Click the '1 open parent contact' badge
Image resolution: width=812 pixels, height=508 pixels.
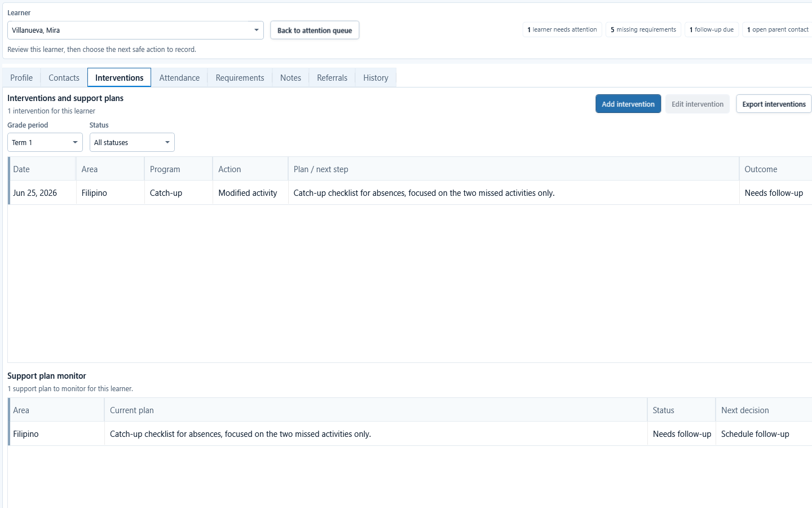pyautogui.click(x=778, y=29)
